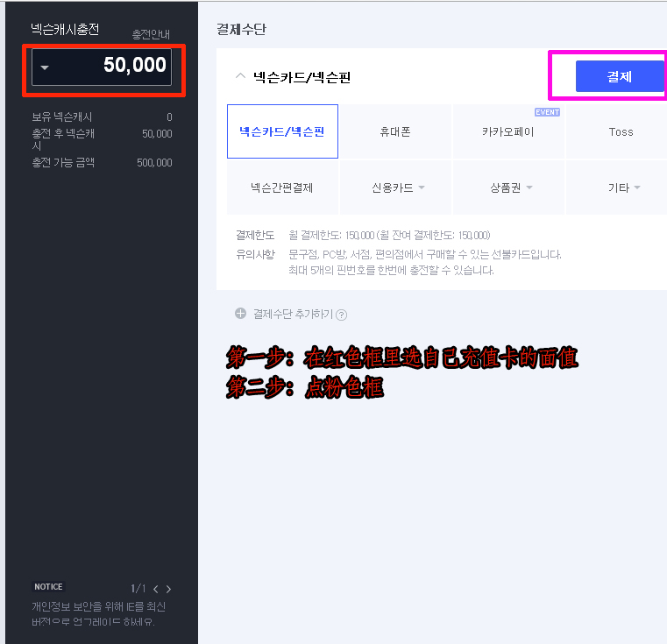
Task: Click the NOTICE label
Action: click(x=48, y=586)
